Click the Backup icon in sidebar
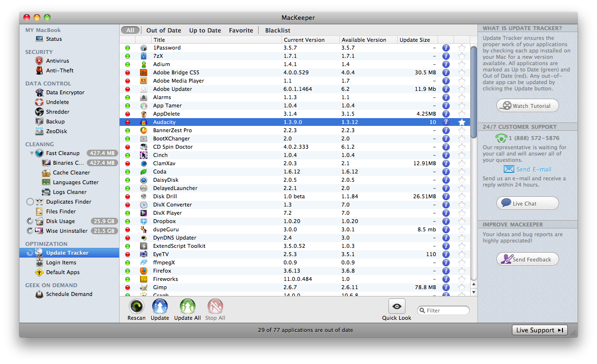 pyautogui.click(x=39, y=121)
